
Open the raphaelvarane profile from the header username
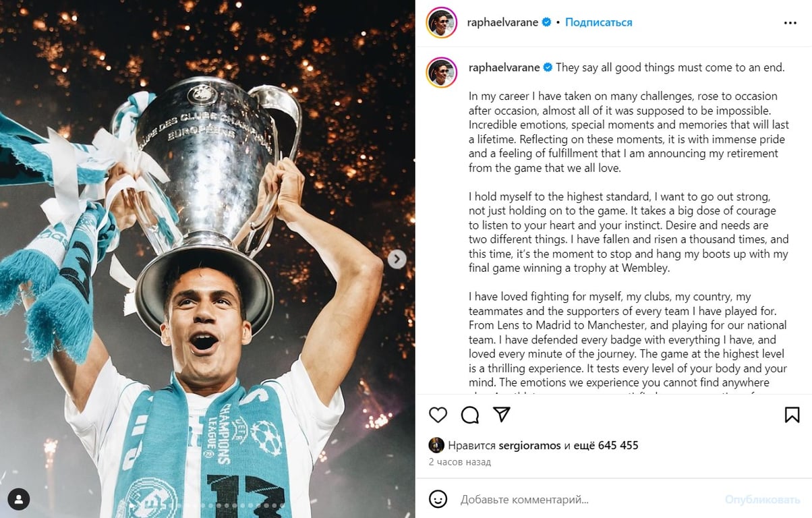(x=502, y=22)
